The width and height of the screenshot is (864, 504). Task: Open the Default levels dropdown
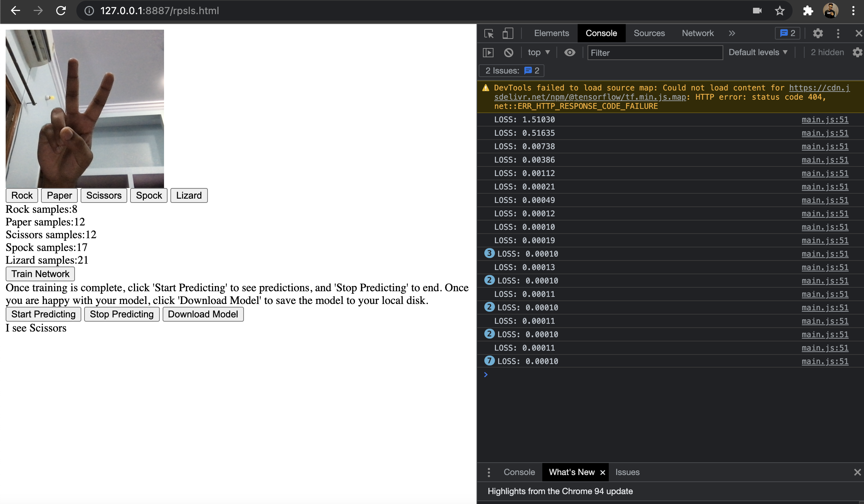pyautogui.click(x=758, y=52)
